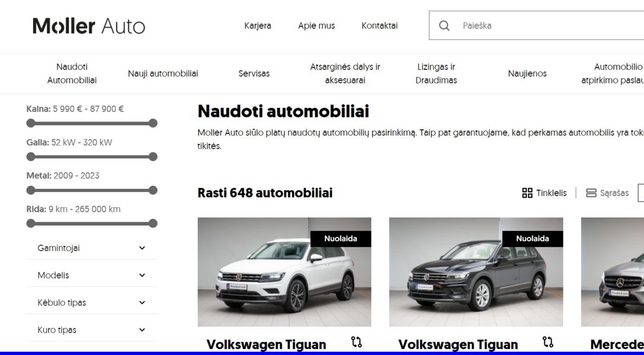Click the Galia minimum slider handle
Image resolution: width=644 pixels, height=355 pixels.
point(31,157)
